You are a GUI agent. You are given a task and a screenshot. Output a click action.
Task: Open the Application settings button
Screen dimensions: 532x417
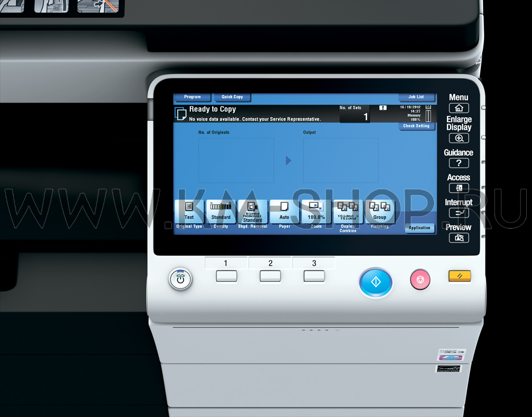419,228
